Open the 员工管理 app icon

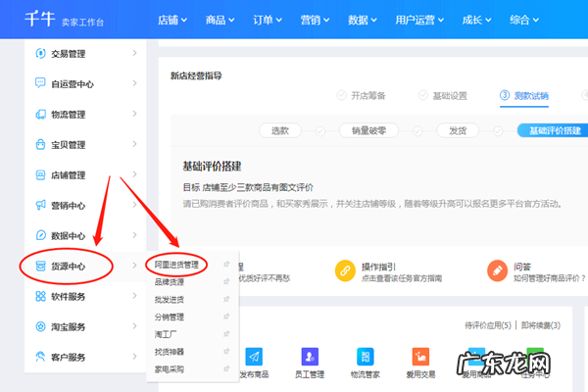pos(310,357)
